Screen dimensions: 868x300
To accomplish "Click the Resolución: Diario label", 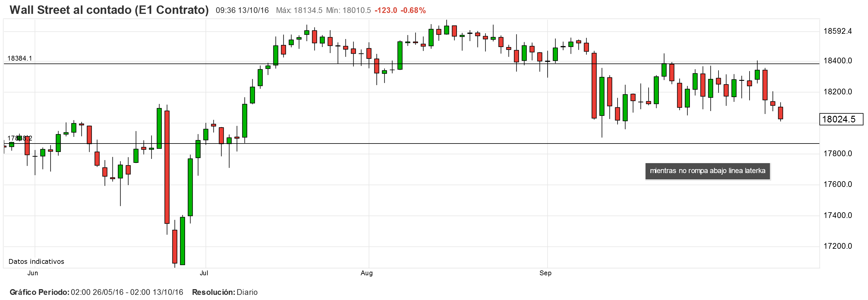I will click(225, 292).
